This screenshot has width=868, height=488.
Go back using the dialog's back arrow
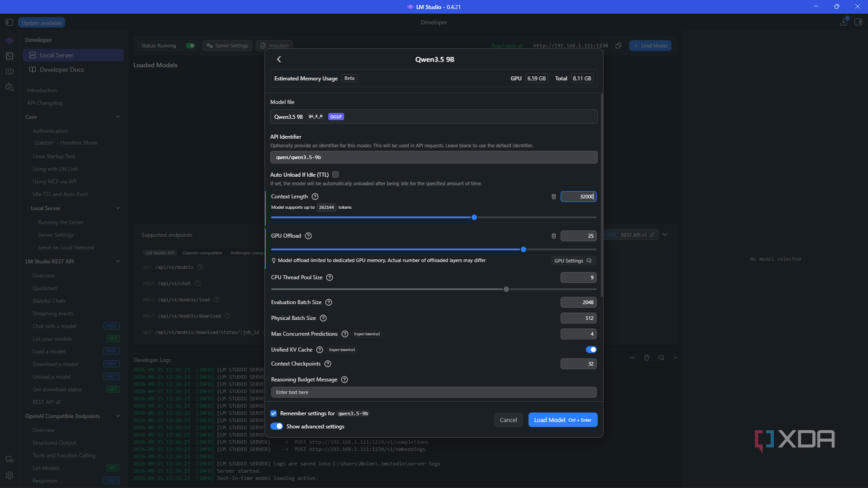coord(279,59)
